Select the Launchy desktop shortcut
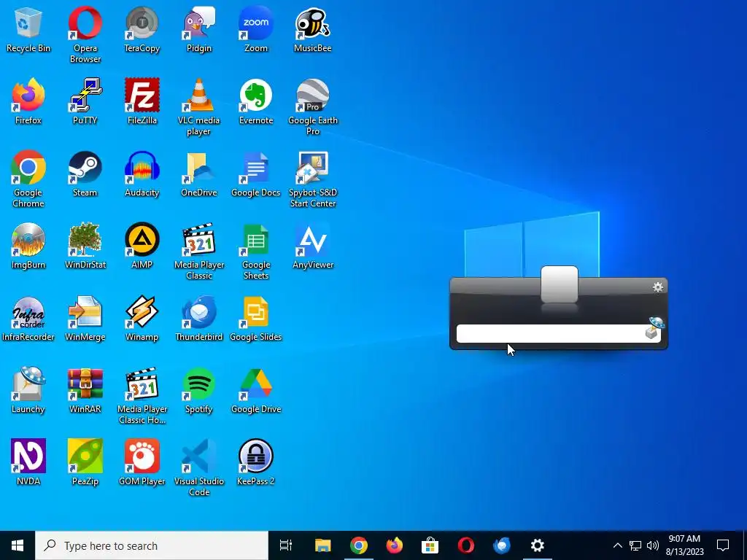Viewport: 747px width, 560px height. [28, 391]
